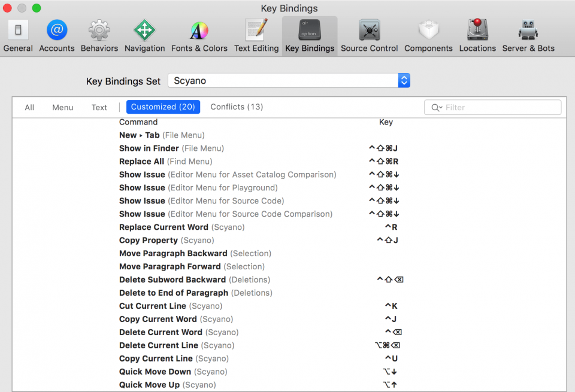The width and height of the screenshot is (575, 392).
Task: Open the Navigation preferences pane
Action: pyautogui.click(x=144, y=35)
